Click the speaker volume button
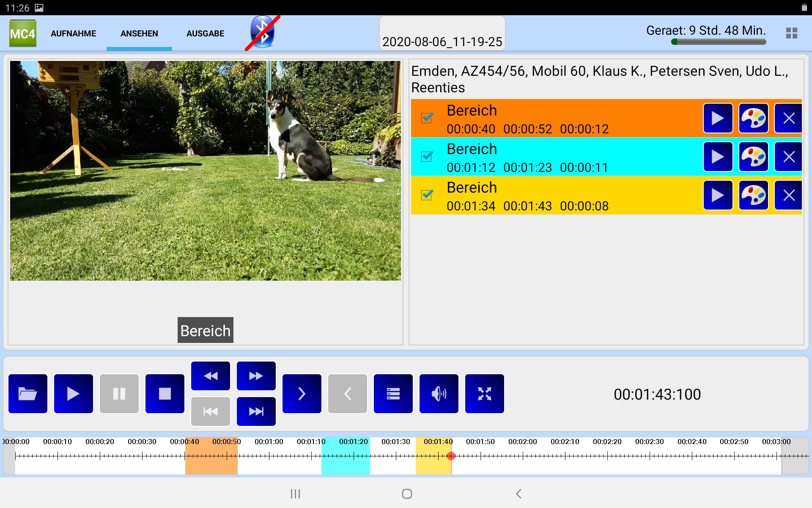This screenshot has width=812, height=508. click(439, 394)
